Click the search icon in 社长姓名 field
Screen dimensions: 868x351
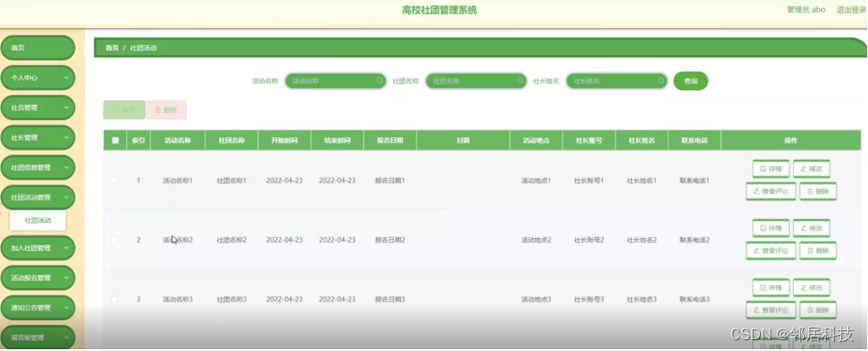point(661,81)
